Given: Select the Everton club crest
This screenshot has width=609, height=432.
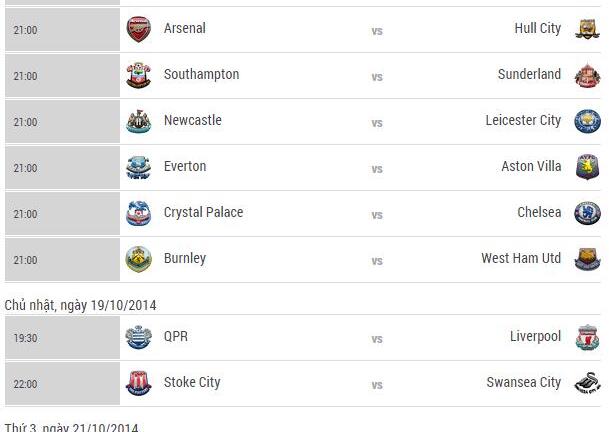Looking at the screenshot, I should pos(138,167).
